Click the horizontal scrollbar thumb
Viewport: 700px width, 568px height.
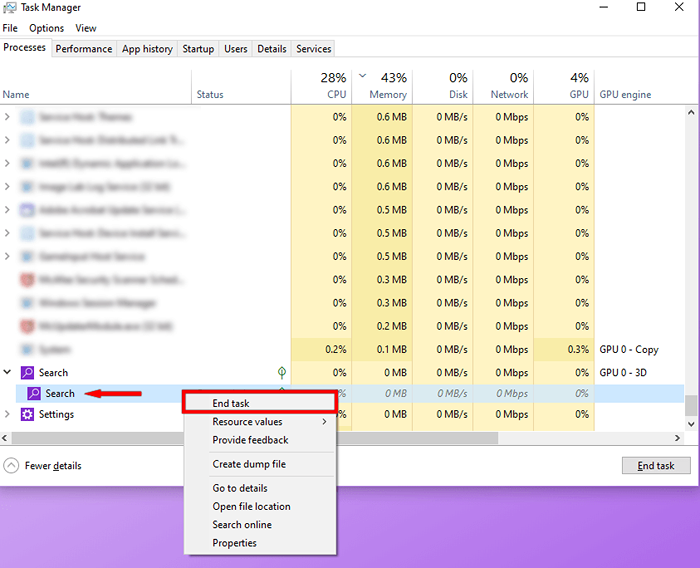coord(255,438)
